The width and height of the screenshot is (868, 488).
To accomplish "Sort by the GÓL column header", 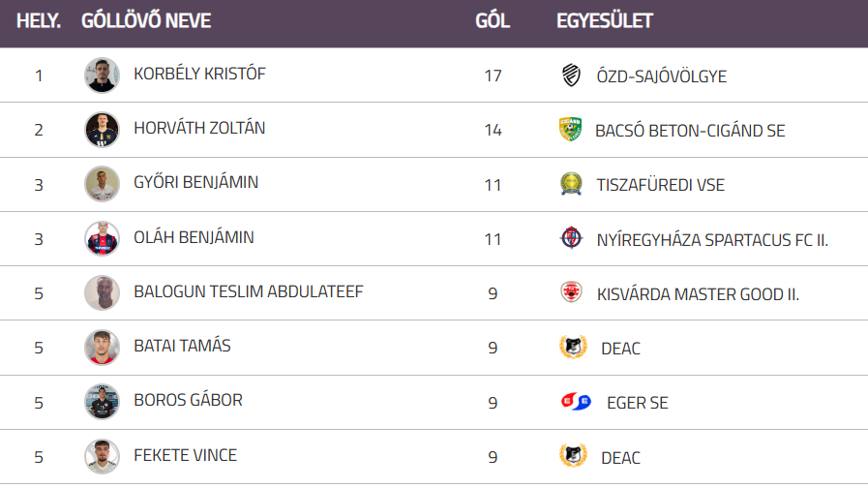I will pos(493,21).
